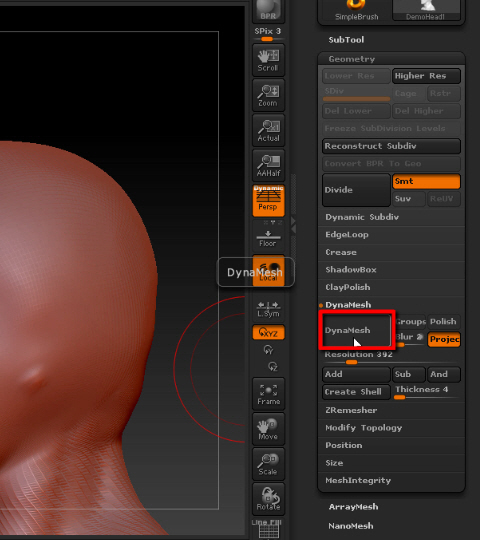
Task: Adjust the Resolution 392 slider
Action: (391, 357)
